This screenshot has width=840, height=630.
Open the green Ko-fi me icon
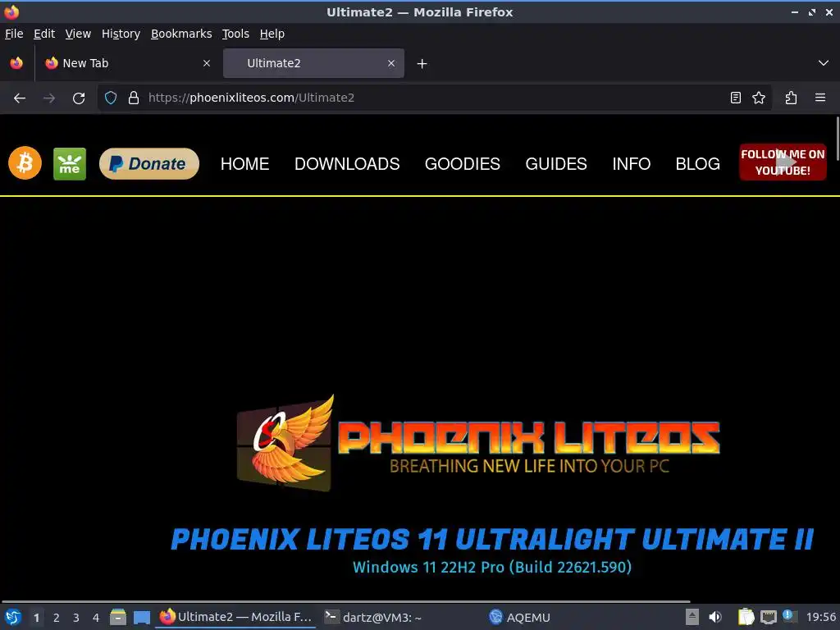tap(70, 163)
